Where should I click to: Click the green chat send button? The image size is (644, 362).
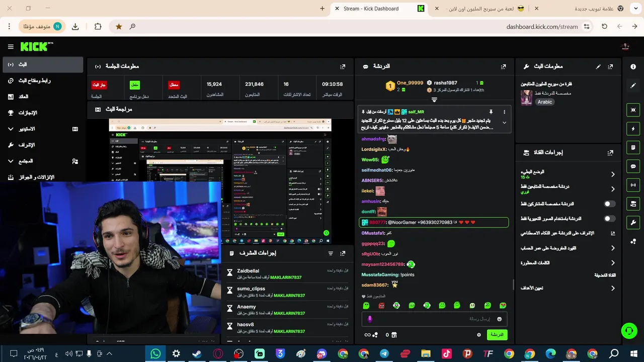tap(497, 335)
